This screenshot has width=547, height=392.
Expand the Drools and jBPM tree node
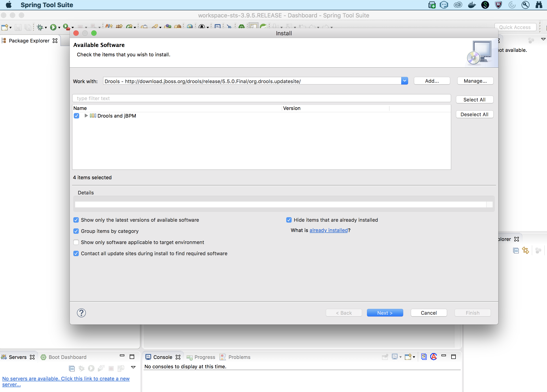coord(86,116)
